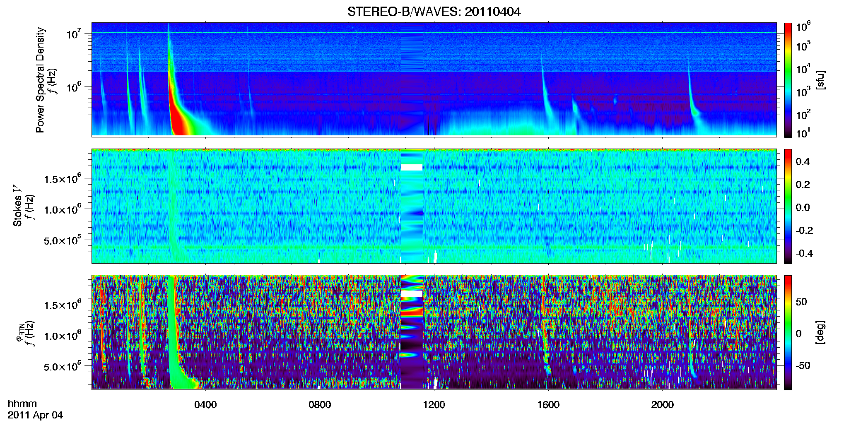Click the plot title STEREO-B/WAVES: 20110404
The image size is (868, 447).
434,12
